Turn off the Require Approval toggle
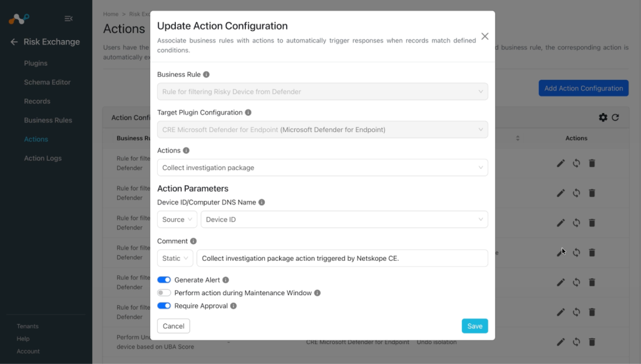 point(164,306)
